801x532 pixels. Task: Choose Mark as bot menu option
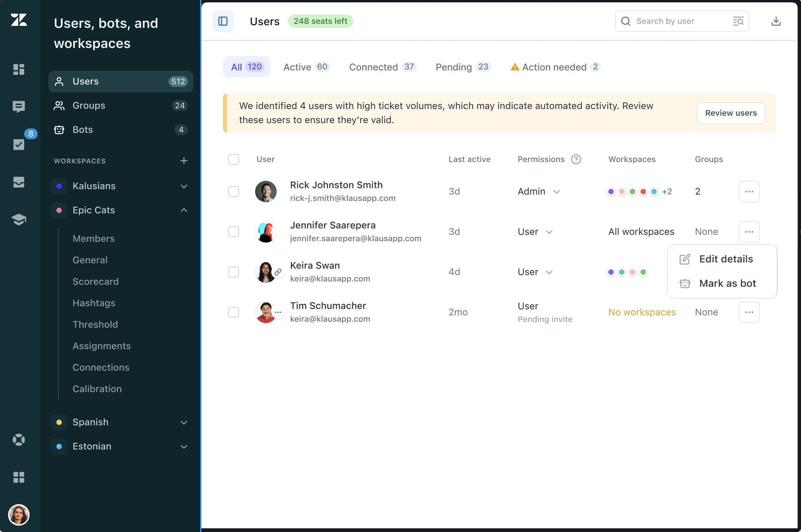coord(727,283)
